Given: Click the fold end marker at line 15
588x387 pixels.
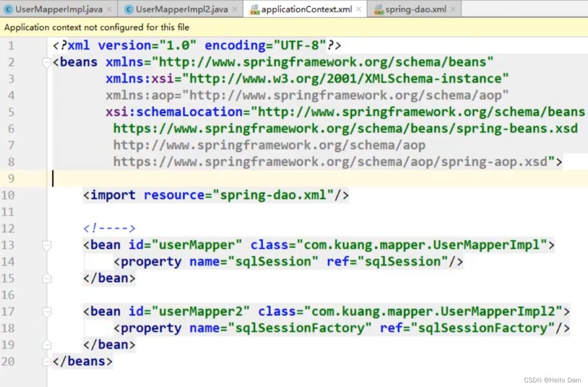Looking at the screenshot, I should [47, 278].
